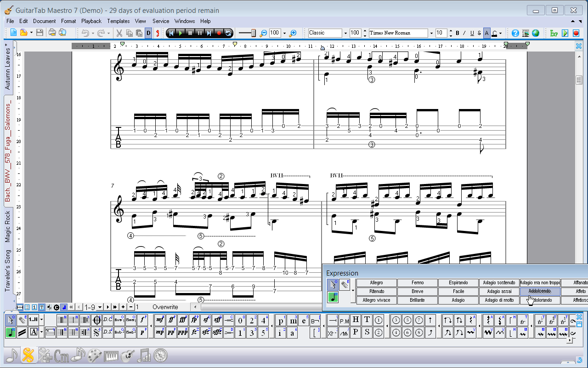588x368 pixels.
Task: Toggle loop playback in the transport bar
Action: (x=228, y=33)
